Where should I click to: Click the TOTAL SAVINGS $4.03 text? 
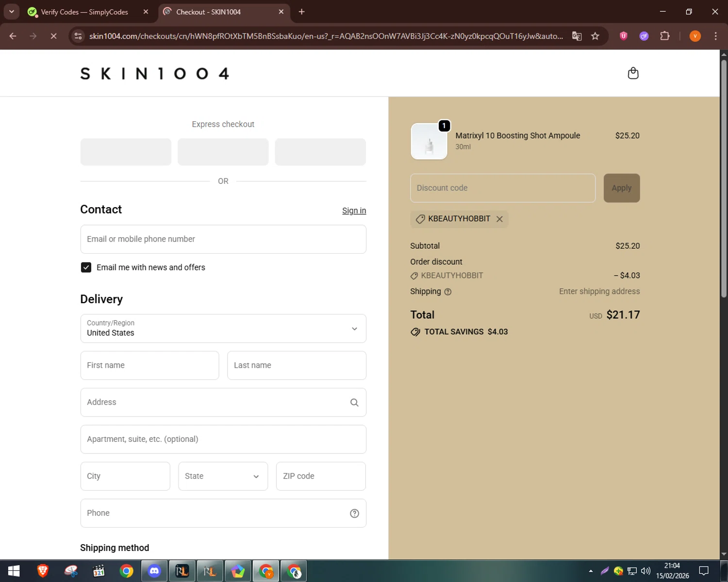click(466, 332)
